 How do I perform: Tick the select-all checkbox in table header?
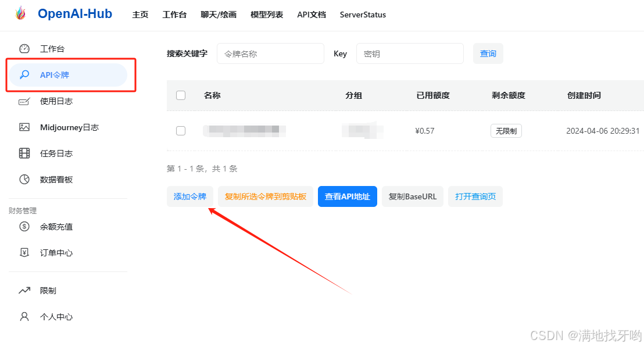tap(181, 95)
